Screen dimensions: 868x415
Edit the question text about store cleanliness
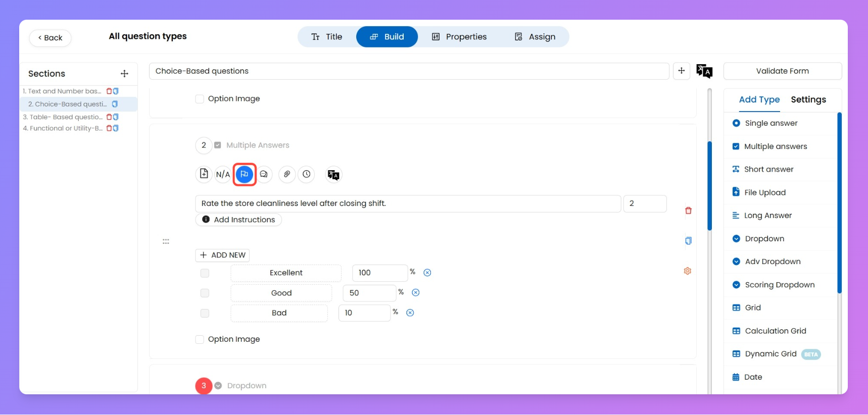[x=408, y=203]
